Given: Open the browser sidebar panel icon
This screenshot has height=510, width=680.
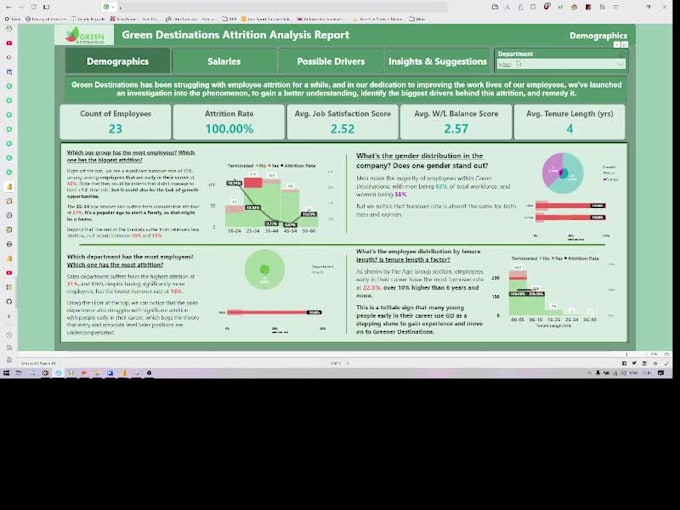Looking at the screenshot, I should [46, 7].
